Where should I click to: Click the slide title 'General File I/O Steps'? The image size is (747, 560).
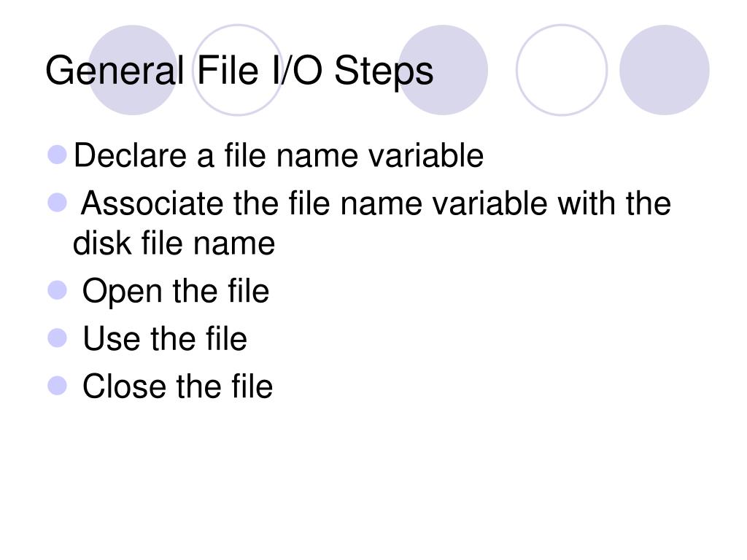pyautogui.click(x=239, y=71)
